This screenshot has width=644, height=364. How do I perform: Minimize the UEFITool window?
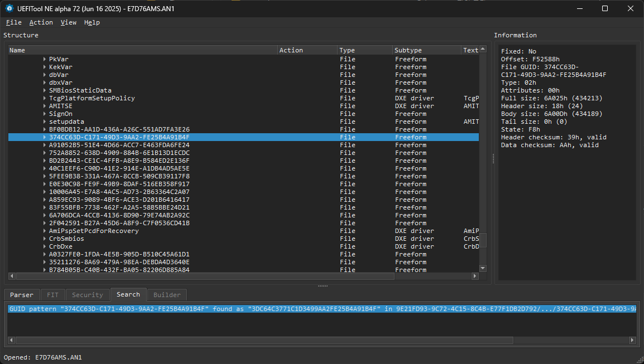pyautogui.click(x=579, y=8)
